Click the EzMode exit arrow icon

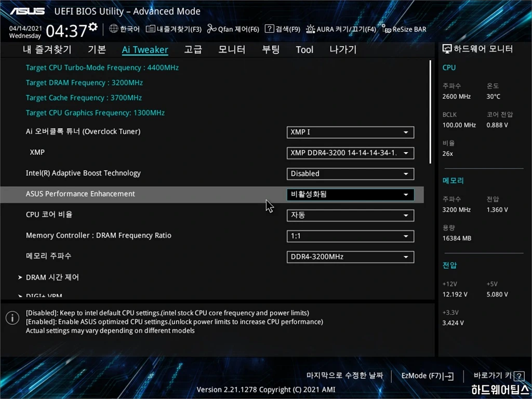click(x=449, y=376)
